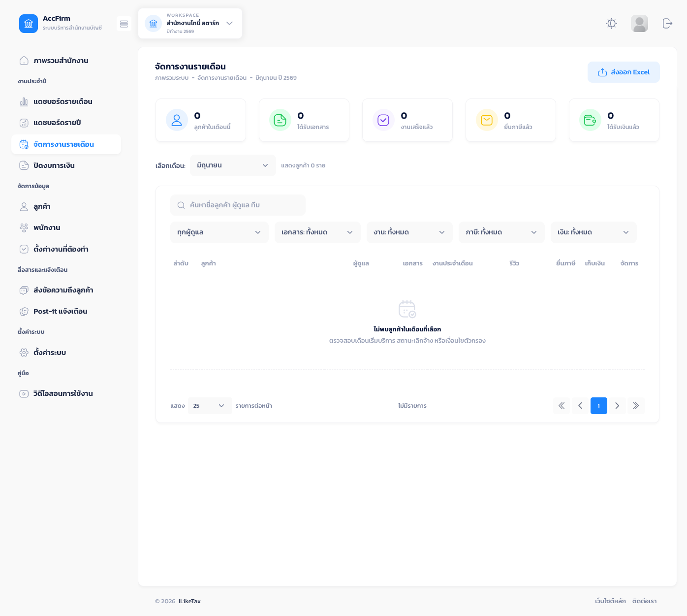This screenshot has width=687, height=616.
Task: Open ภาพรวมสำนักงาน in the sidebar
Action: tap(66, 61)
